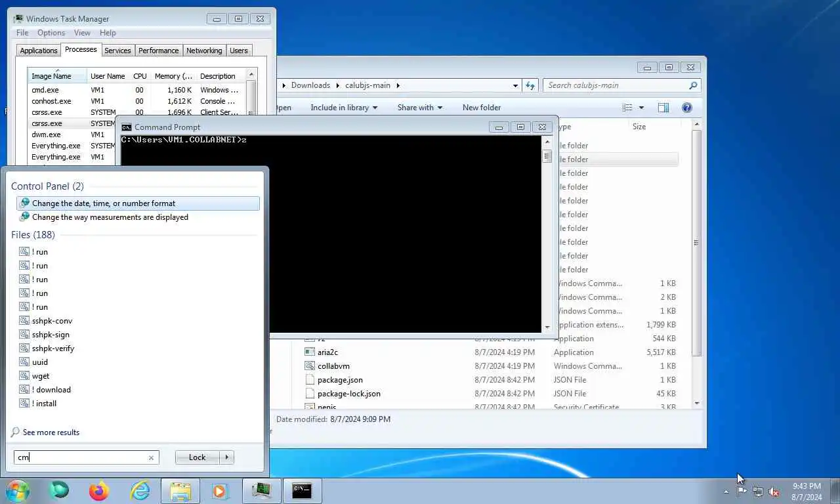This screenshot has width=840, height=504.
Task: Select the aria2c file
Action: click(x=327, y=352)
